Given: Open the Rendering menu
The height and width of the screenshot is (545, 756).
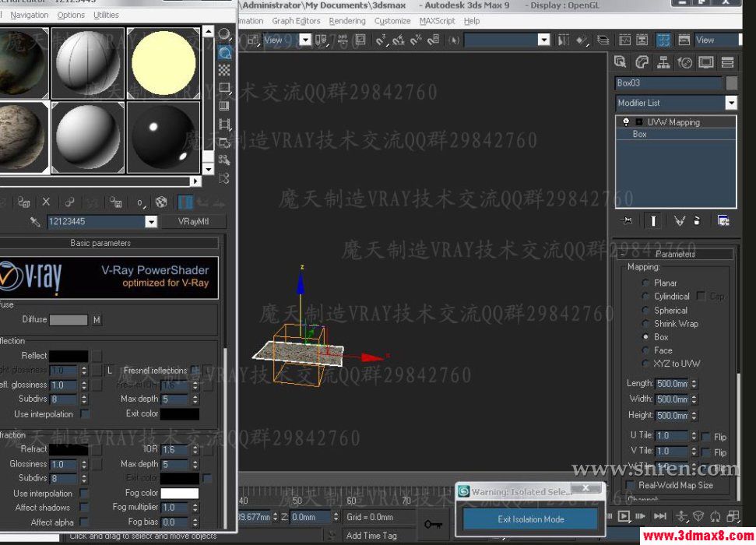Looking at the screenshot, I should click(347, 21).
